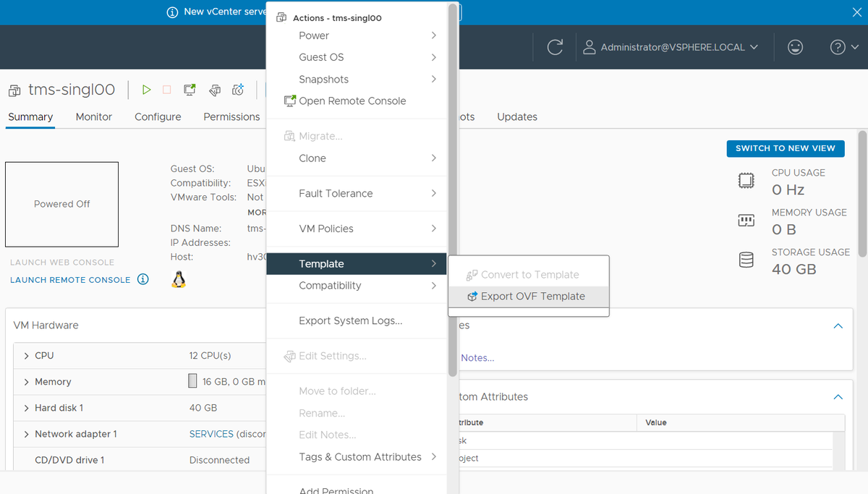This screenshot has width=868, height=494.
Task: Dismiss the New vCenter server notification banner
Action: point(857,12)
